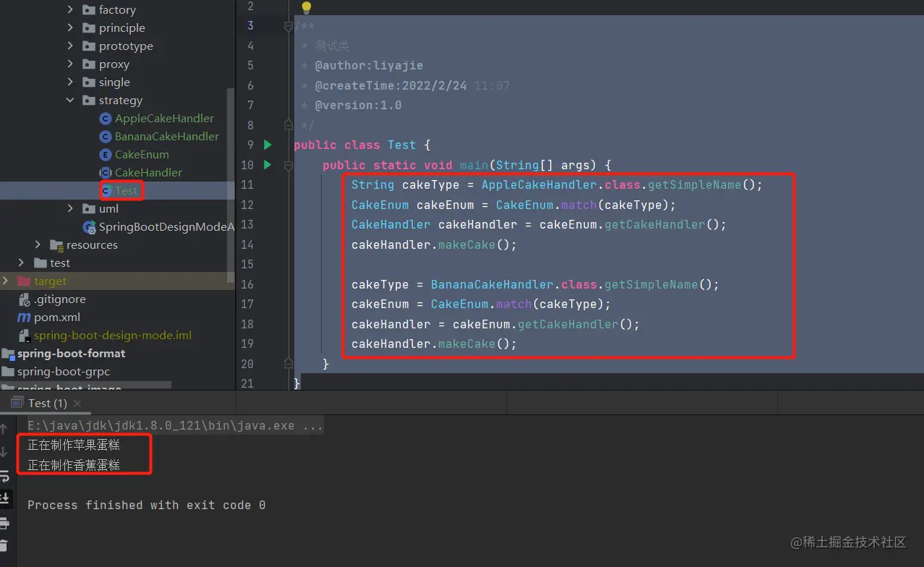
Task: Click the Test (1) run tab icon
Action: click(17, 403)
